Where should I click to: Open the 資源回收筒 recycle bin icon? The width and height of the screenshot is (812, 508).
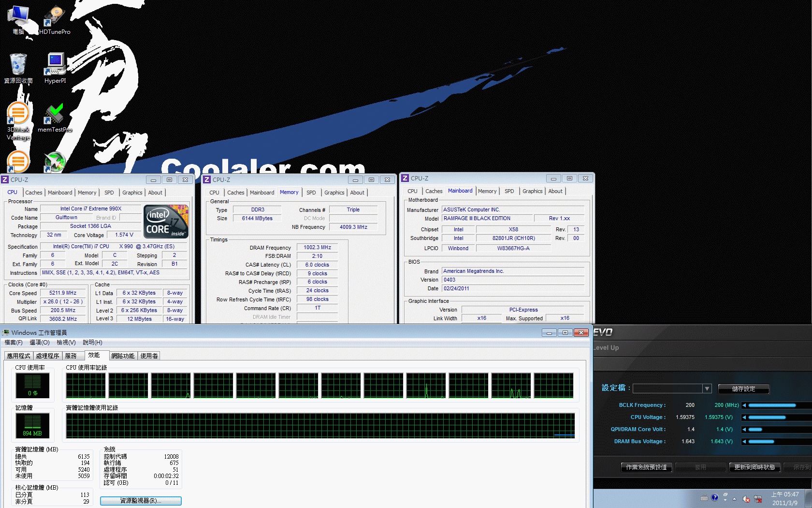pos(18,68)
